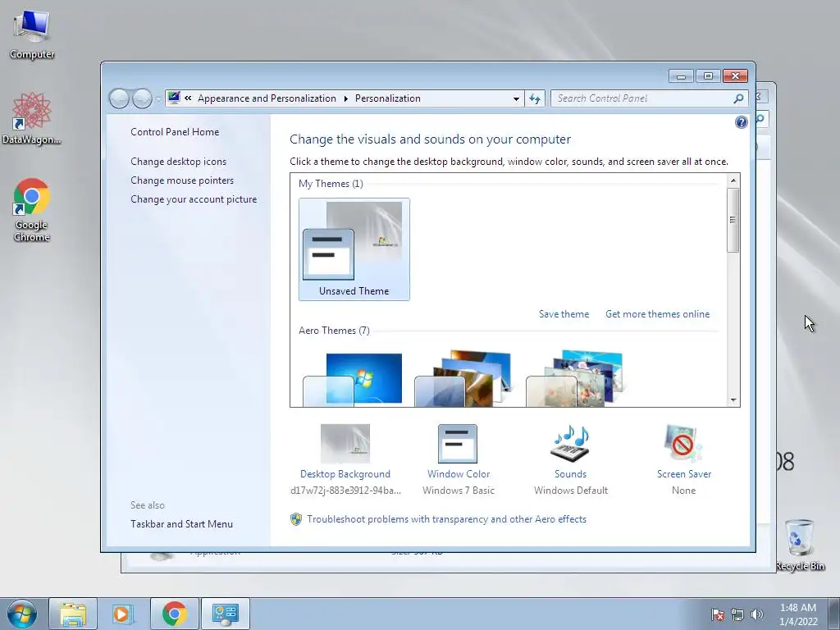Image resolution: width=840 pixels, height=630 pixels.
Task: Expand the Appearance and Personalization breadcrumb arrow
Action: (345, 98)
